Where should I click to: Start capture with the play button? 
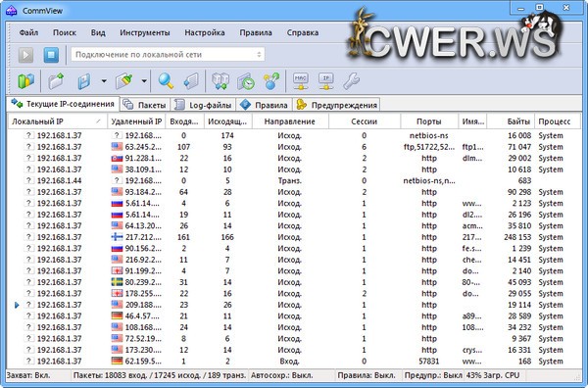click(x=25, y=55)
